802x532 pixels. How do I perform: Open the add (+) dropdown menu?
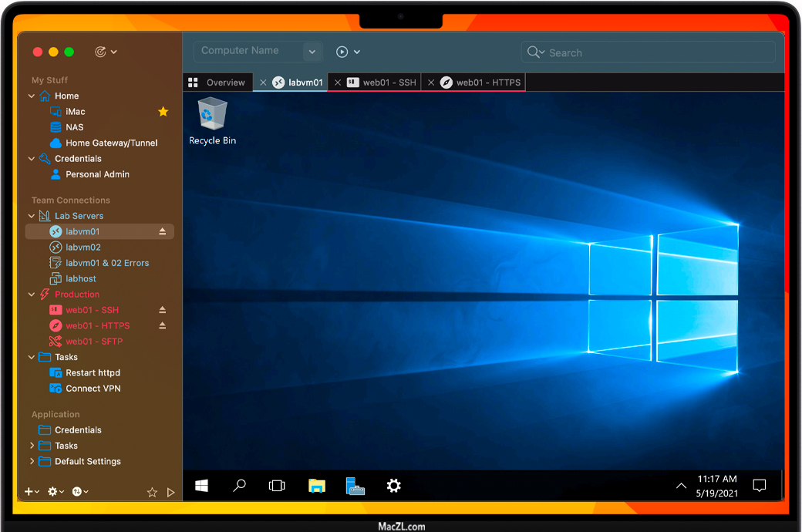(x=32, y=492)
